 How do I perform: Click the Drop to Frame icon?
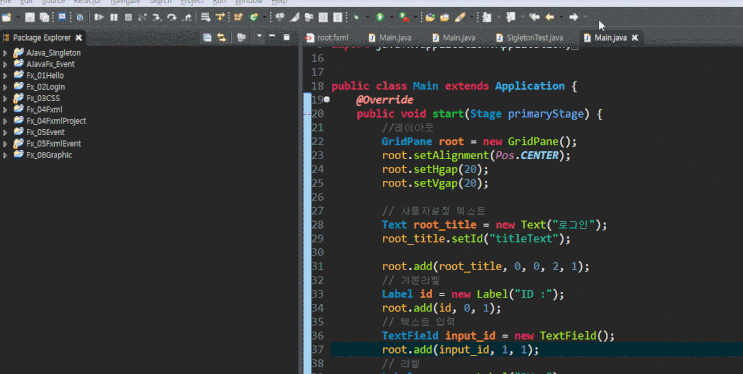coord(206,18)
